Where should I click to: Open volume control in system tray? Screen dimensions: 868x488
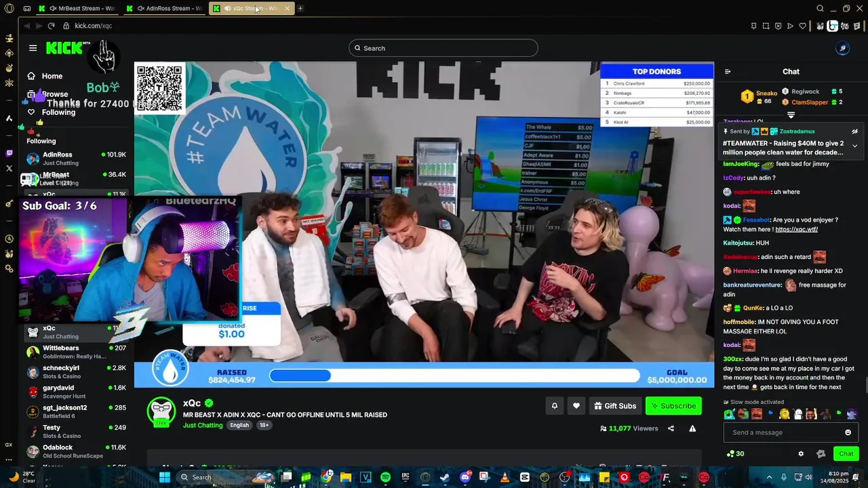tap(808, 477)
